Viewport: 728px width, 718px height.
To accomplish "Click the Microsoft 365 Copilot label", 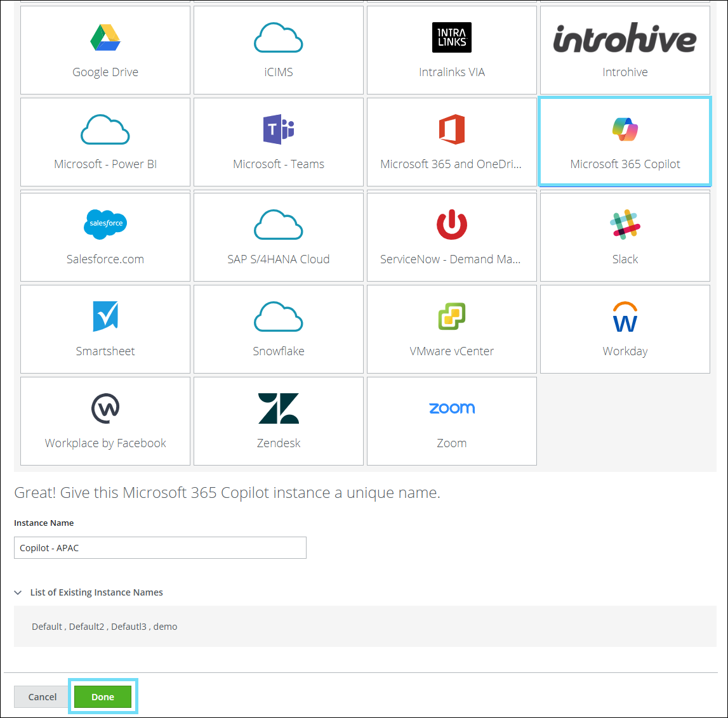I will tap(625, 164).
